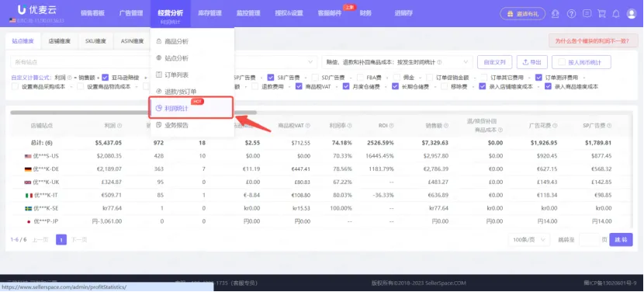Viewport: 644px width, 292px height.
Task: Click the 跳转 jump button
Action: [621, 239]
